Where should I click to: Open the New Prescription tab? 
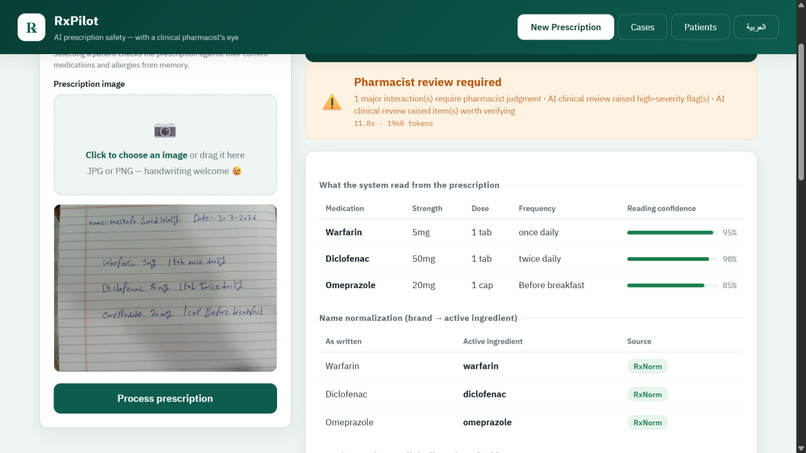(565, 27)
